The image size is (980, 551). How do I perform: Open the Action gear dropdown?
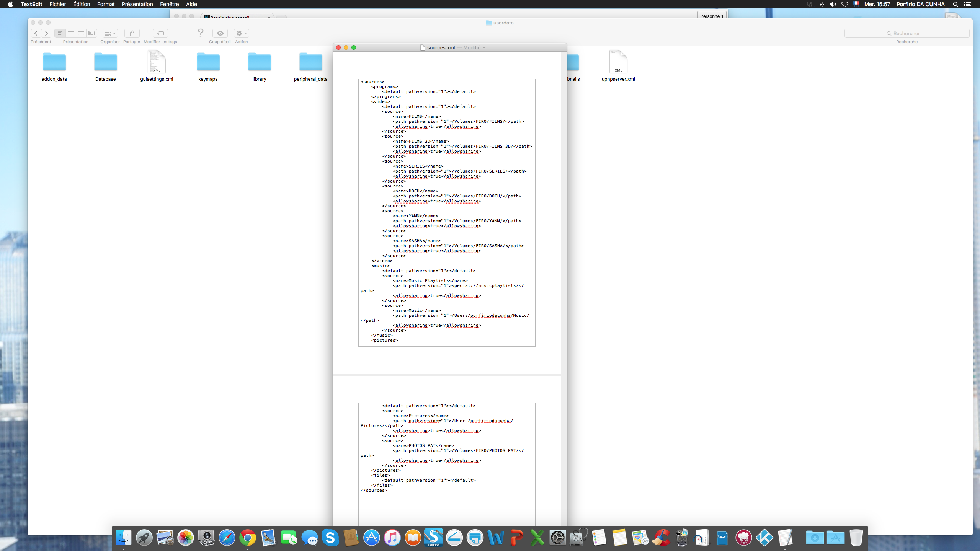pyautogui.click(x=241, y=33)
